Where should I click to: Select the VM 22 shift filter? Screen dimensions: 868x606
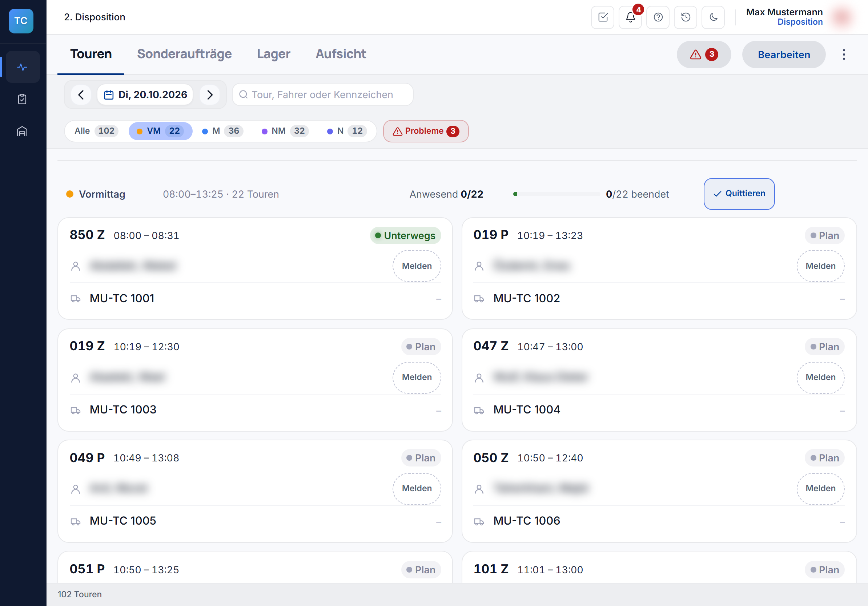click(x=161, y=131)
